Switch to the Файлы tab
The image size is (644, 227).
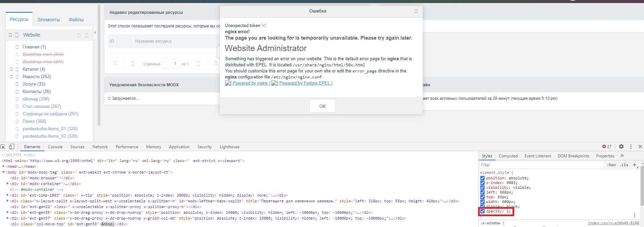pyautogui.click(x=76, y=20)
